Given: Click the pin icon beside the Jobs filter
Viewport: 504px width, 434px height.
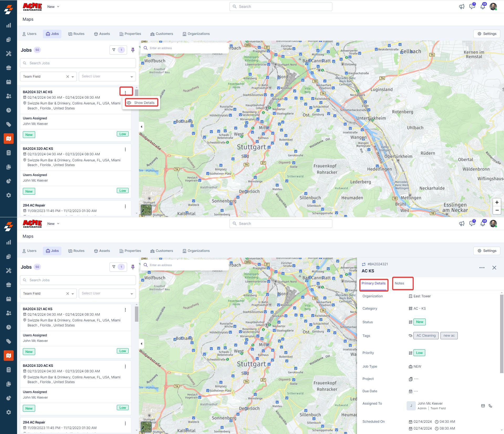Looking at the screenshot, I should tap(133, 50).
